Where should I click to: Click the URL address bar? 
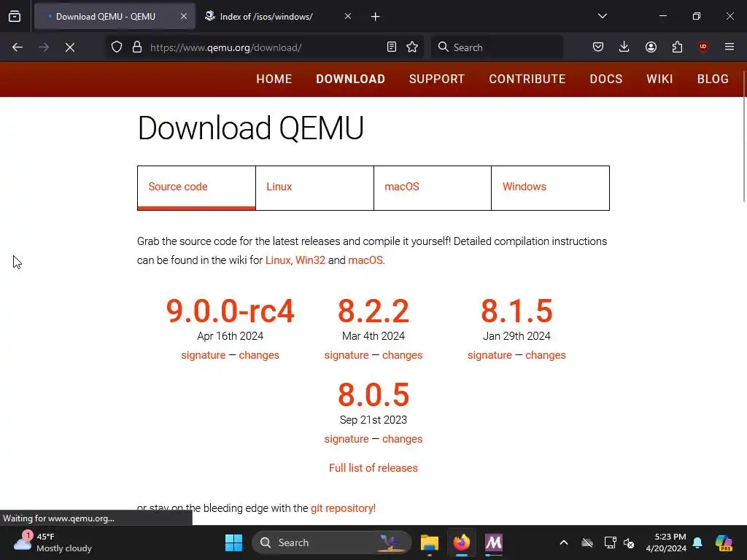(265, 47)
